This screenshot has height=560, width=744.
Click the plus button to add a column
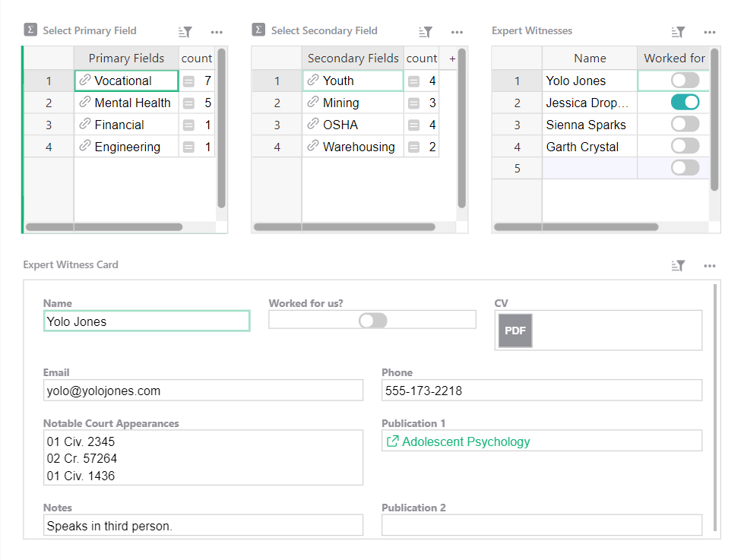(451, 58)
